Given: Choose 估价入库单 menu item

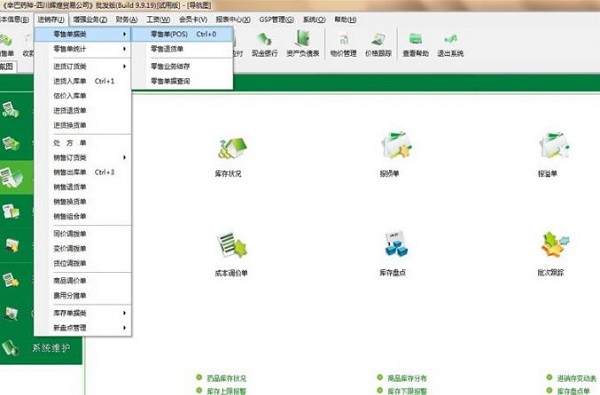Looking at the screenshot, I should (x=83, y=96).
